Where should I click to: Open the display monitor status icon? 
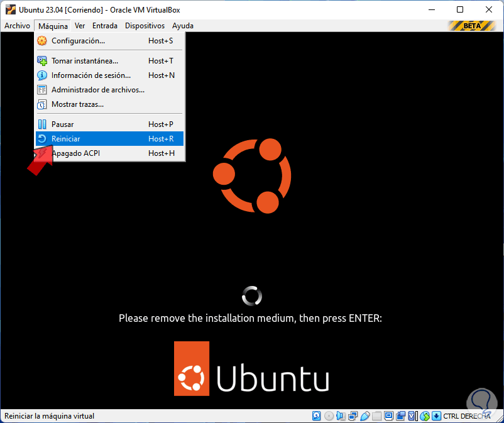389,416
